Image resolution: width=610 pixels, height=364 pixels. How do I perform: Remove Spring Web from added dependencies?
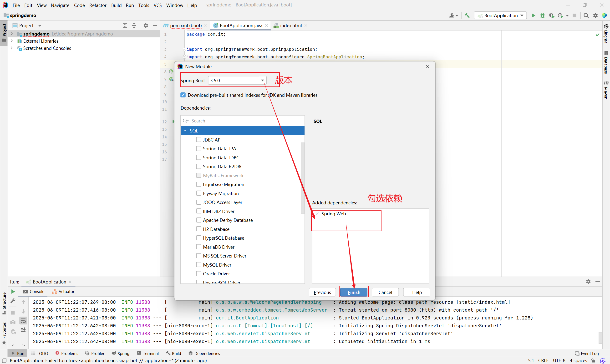(317, 214)
